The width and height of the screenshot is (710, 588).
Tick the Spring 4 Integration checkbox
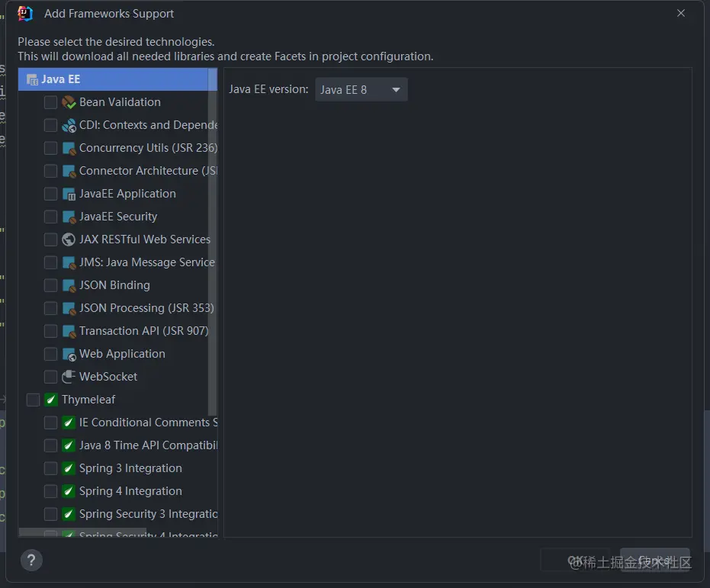point(50,491)
